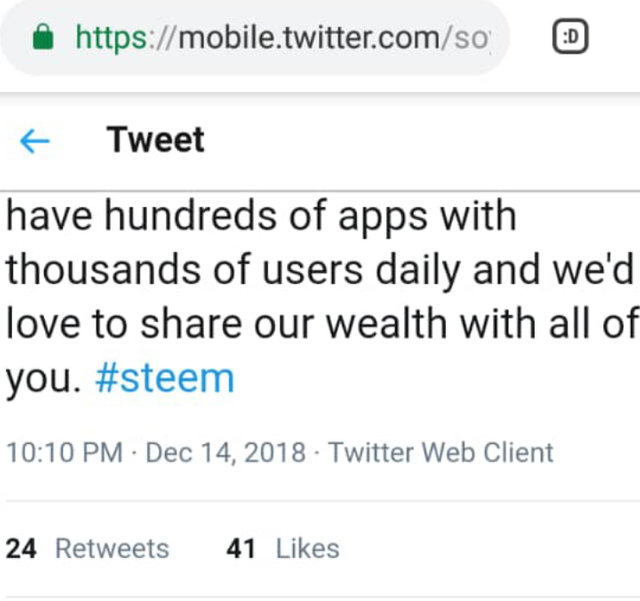Open the #steem hashtag link
The width and height of the screenshot is (640, 601).
click(x=164, y=379)
